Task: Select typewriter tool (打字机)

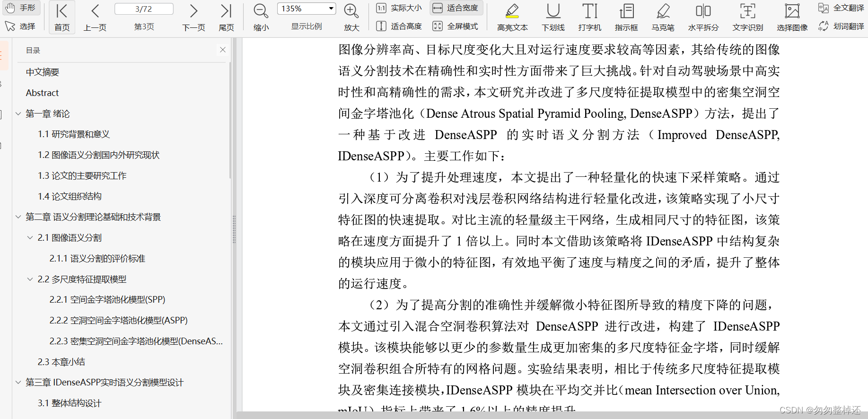Action: [x=590, y=17]
